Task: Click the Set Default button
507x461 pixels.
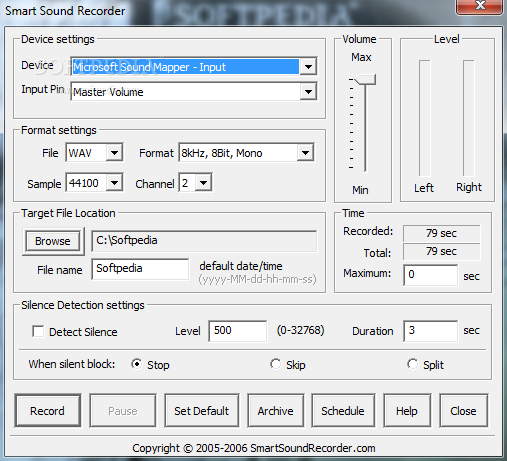Action: coord(202,411)
